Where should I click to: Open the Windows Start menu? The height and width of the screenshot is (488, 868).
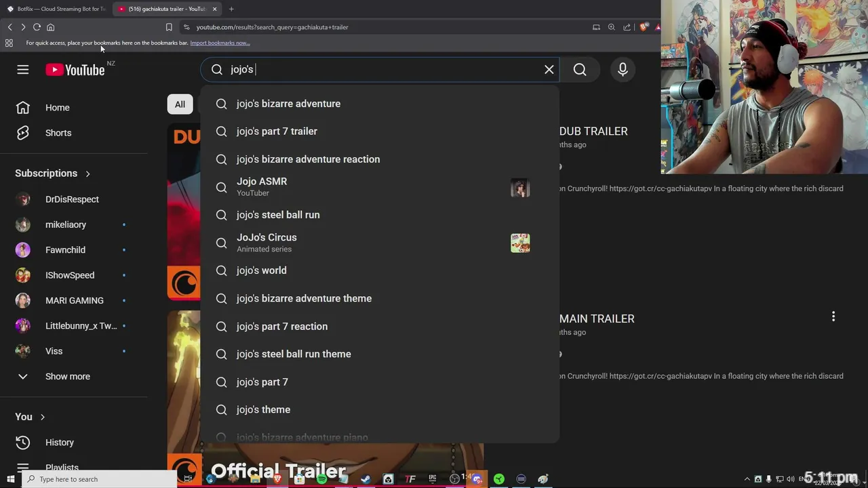(x=10, y=479)
